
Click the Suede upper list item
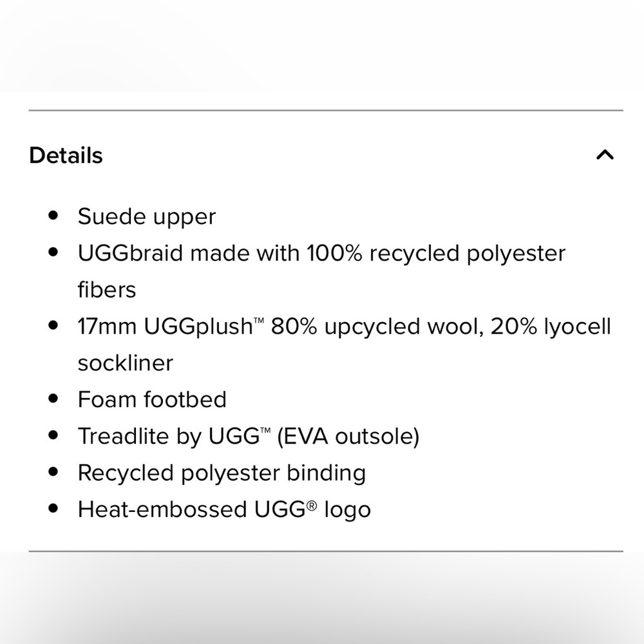coord(147,216)
